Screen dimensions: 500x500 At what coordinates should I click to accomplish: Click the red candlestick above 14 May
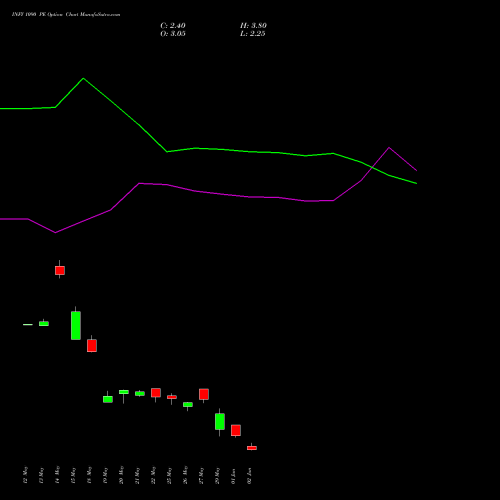(60, 270)
